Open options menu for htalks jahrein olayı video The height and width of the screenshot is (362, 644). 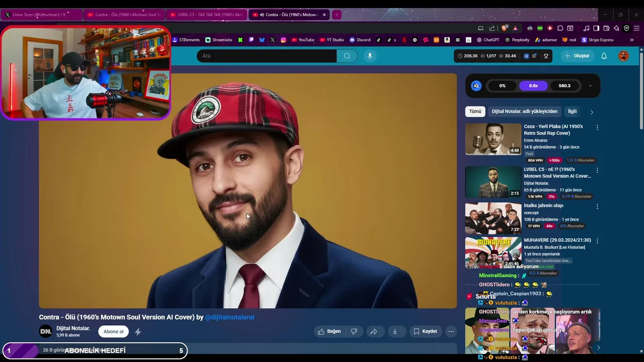[597, 207]
